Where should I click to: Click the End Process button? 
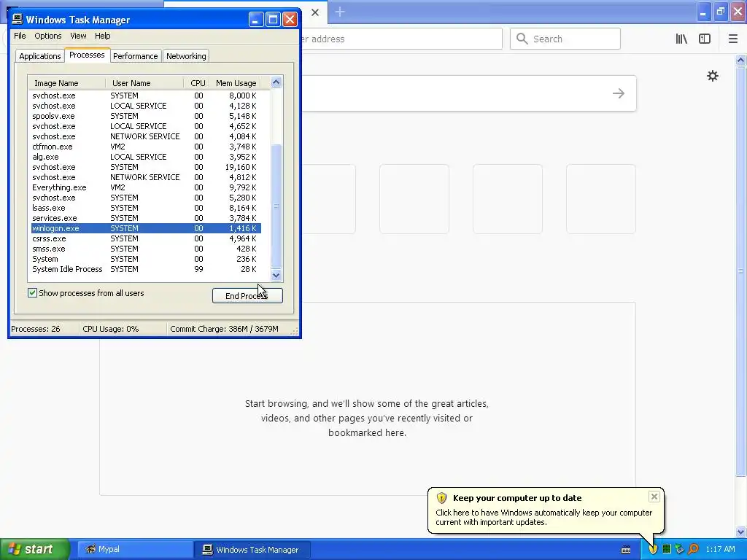click(247, 296)
